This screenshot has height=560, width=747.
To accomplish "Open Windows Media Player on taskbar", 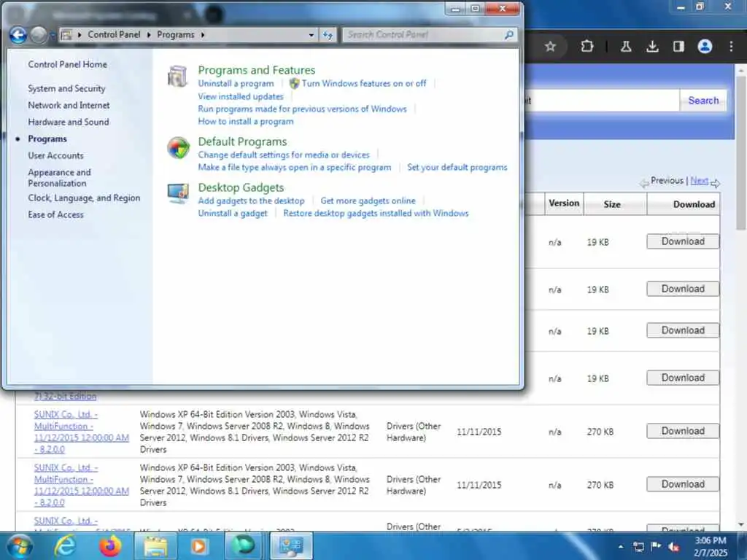I will (x=198, y=546).
